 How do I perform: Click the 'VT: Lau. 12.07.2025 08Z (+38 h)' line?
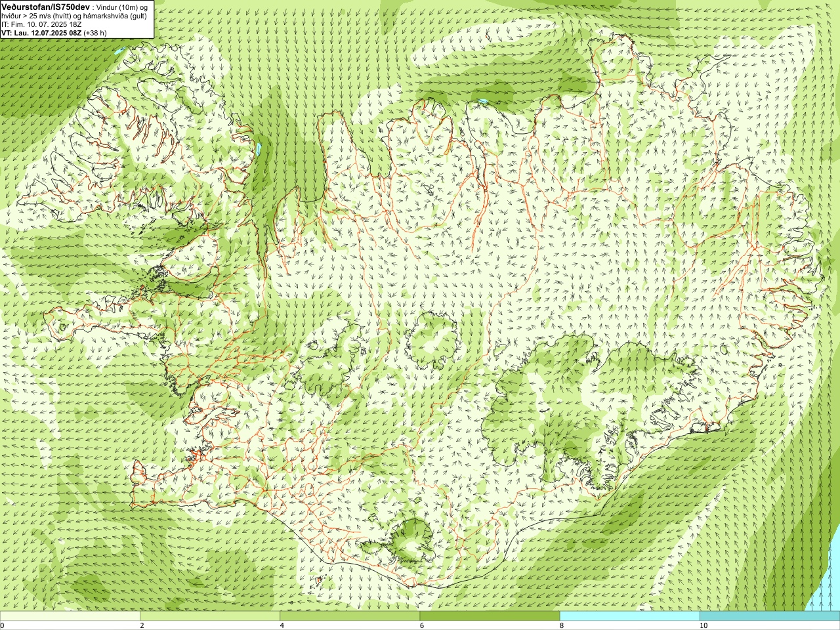coord(54,32)
